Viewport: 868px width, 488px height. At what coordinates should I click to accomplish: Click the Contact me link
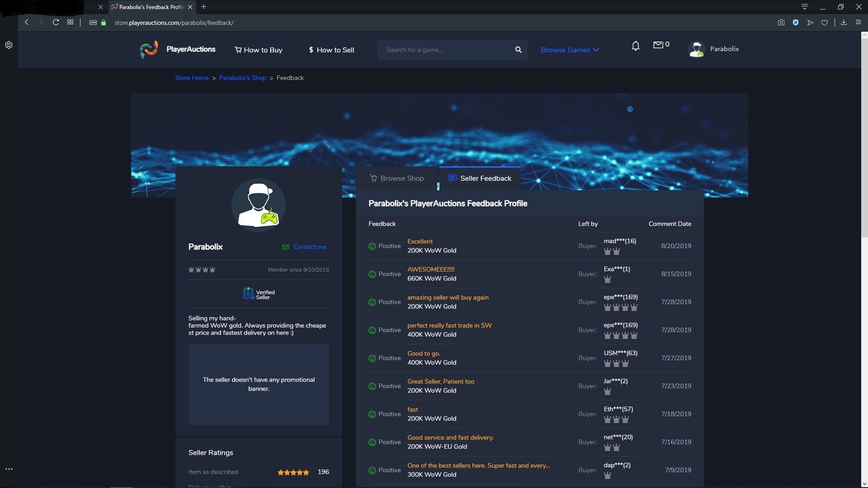[304, 247]
